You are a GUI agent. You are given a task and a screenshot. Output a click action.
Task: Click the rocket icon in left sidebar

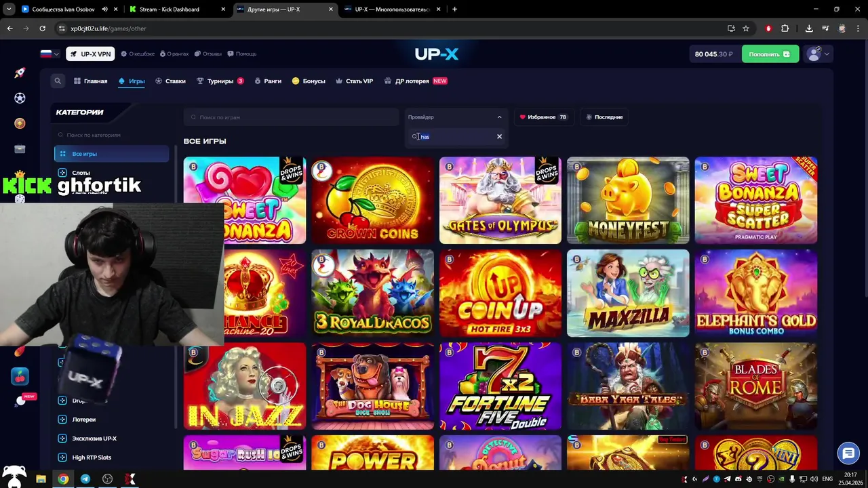pos(20,73)
